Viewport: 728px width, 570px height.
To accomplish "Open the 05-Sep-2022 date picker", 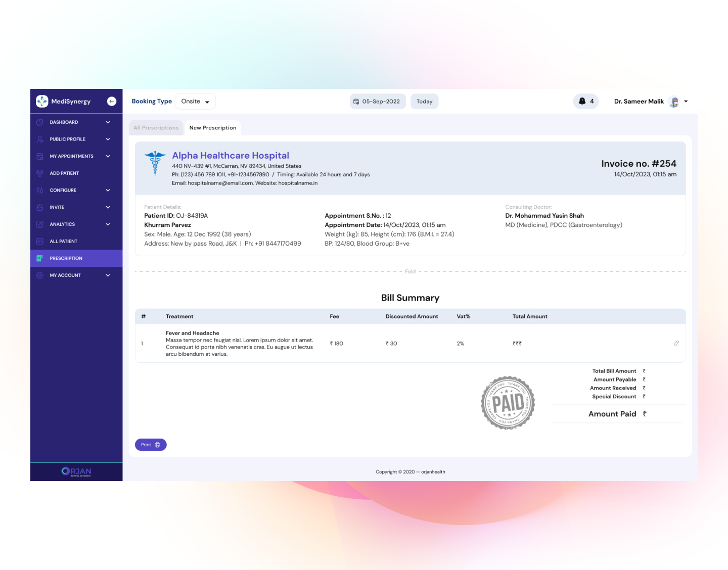I will [378, 102].
